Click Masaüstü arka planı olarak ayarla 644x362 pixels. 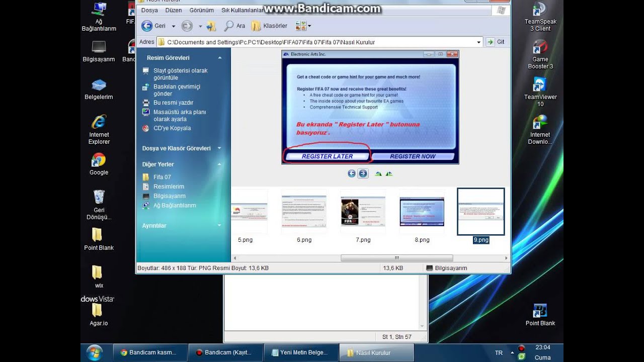tap(180, 116)
